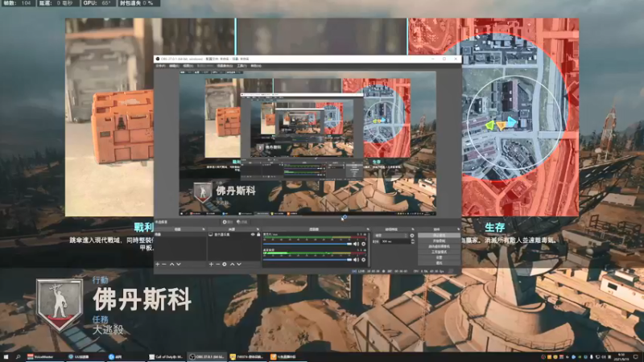Move the source up in the Sources list
The image size is (644, 362).
point(232,265)
